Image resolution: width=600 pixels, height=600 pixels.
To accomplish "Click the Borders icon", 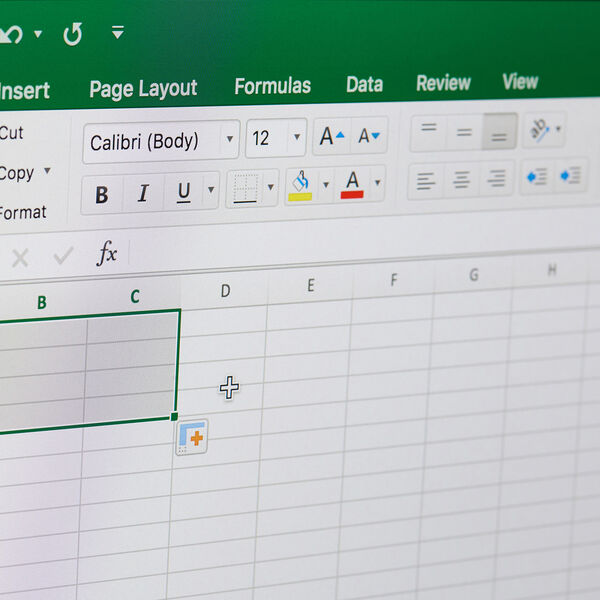I will coord(245,187).
